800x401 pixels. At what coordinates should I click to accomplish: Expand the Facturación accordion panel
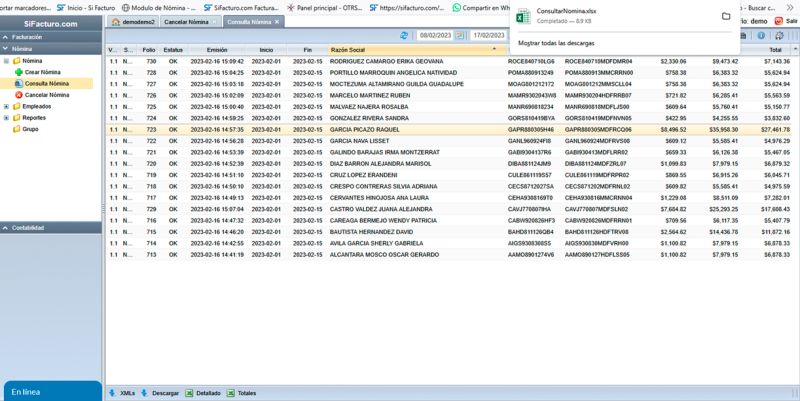click(x=51, y=37)
